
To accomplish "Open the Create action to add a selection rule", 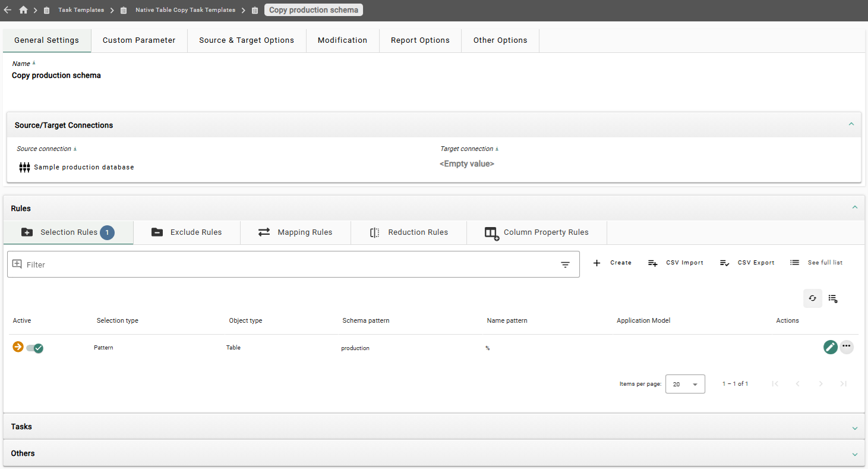I will point(613,262).
